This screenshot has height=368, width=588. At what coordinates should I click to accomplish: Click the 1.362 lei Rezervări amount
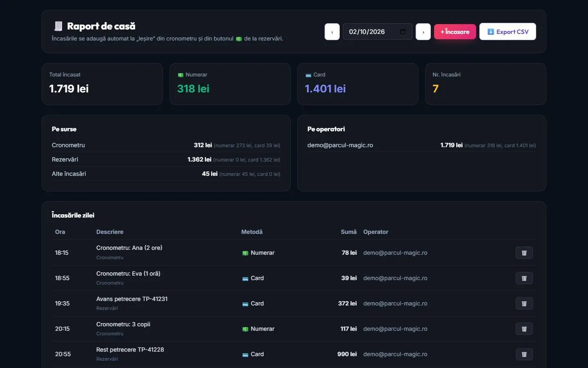coord(199,159)
